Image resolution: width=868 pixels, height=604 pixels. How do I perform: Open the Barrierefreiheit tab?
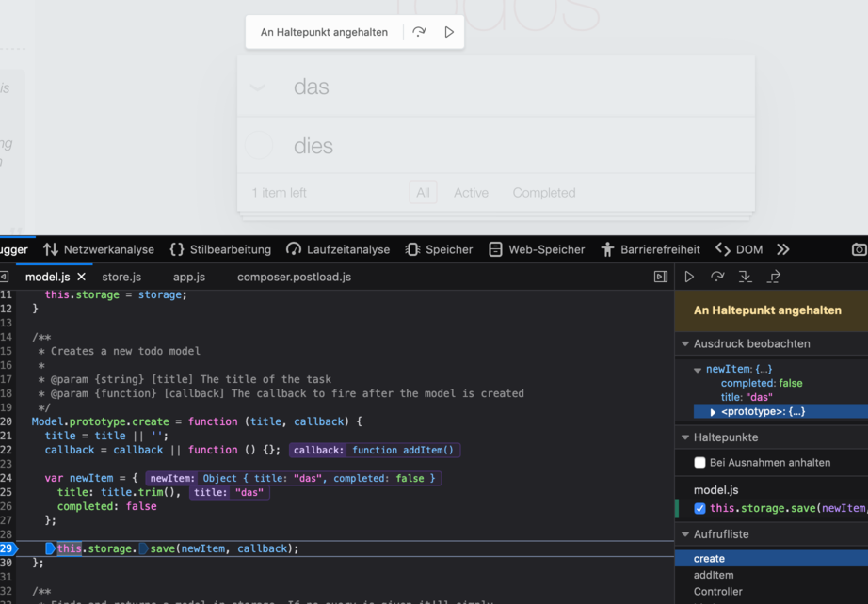651,249
